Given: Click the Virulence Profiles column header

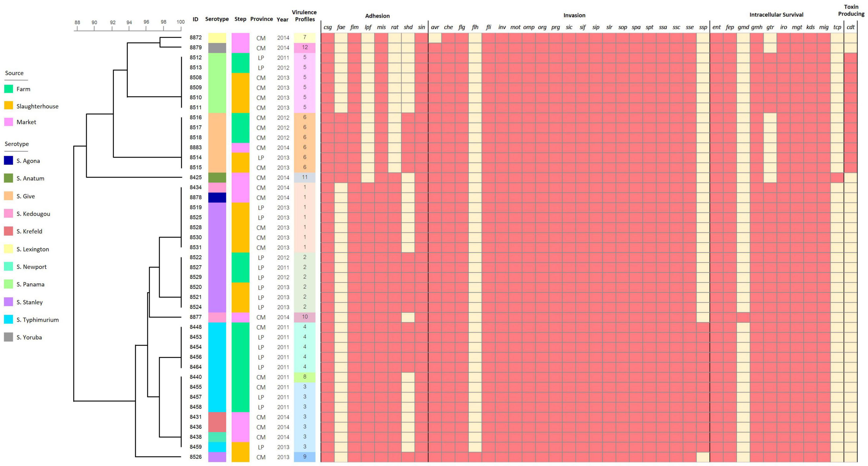Looking at the screenshot, I should click(x=305, y=16).
